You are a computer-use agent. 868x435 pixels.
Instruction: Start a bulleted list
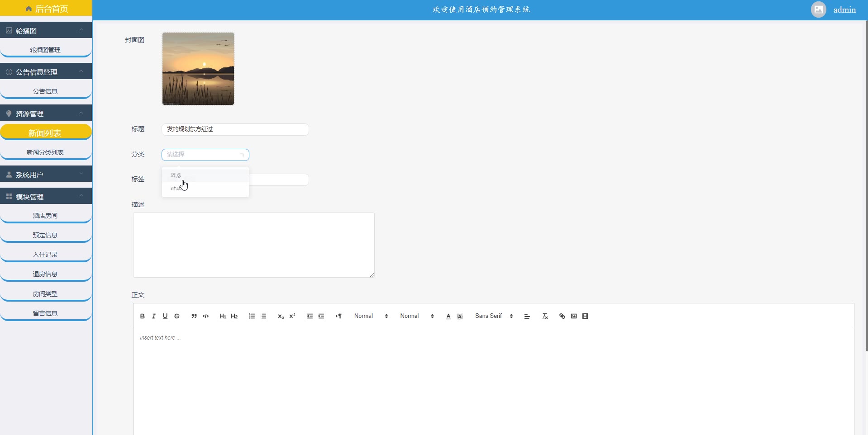263,316
